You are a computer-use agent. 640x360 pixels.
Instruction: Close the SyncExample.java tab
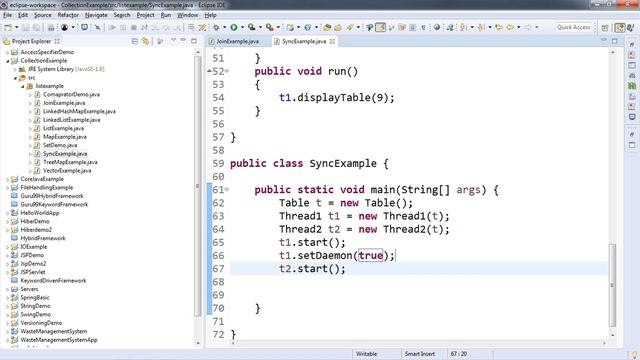pyautogui.click(x=332, y=41)
